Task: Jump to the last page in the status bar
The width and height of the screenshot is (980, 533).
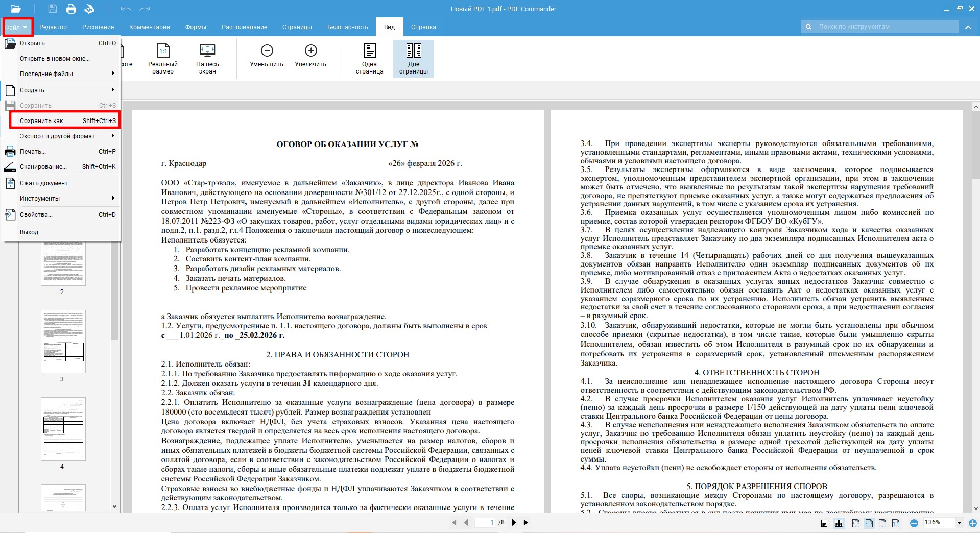Action: (x=514, y=522)
